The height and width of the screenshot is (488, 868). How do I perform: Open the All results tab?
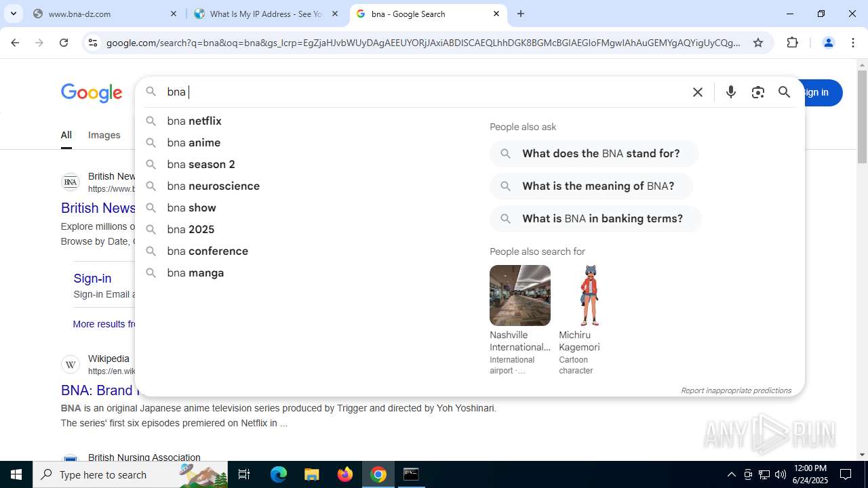(x=66, y=135)
